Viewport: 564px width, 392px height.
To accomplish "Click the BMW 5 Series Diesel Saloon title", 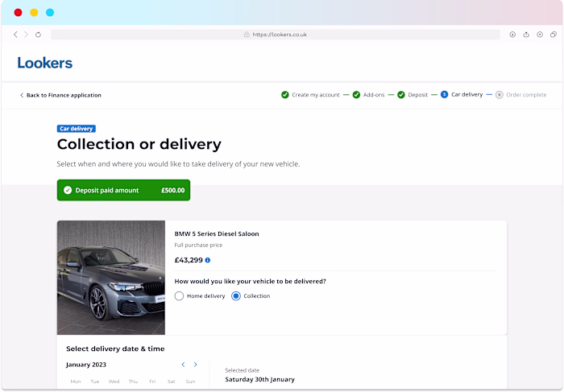I will click(217, 234).
